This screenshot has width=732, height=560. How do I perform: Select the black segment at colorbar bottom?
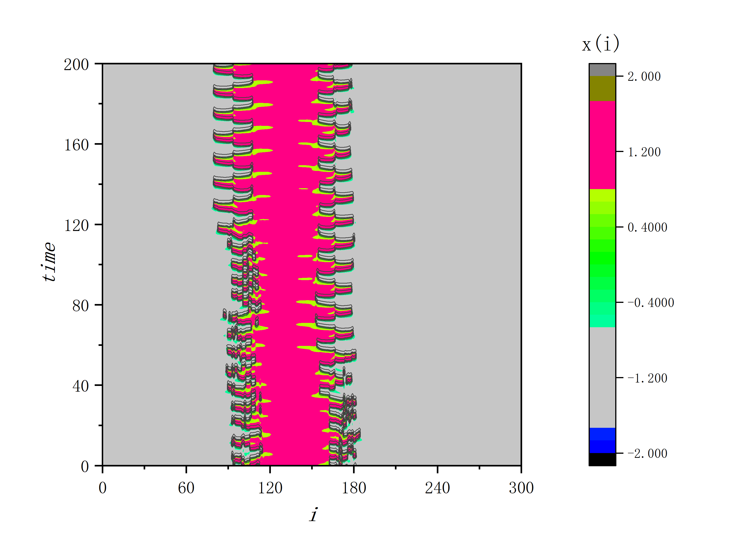[602, 459]
